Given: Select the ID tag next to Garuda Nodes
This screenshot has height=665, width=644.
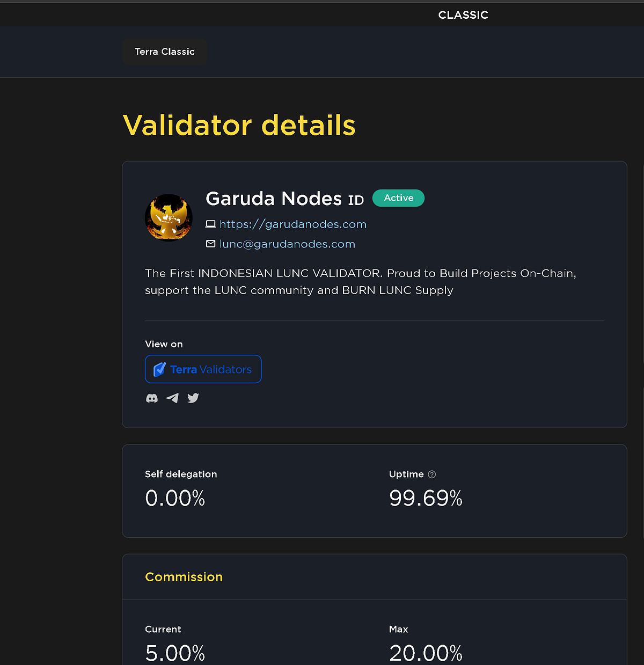Looking at the screenshot, I should click(x=355, y=199).
